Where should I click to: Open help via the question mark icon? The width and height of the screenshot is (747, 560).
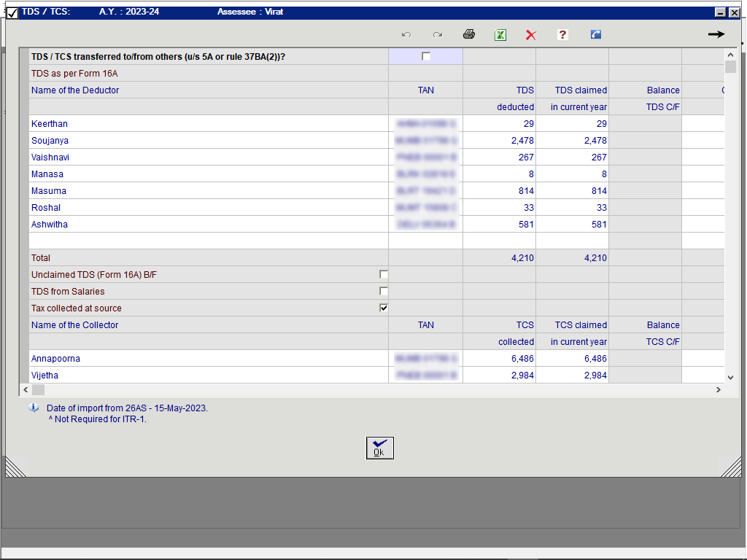tap(562, 34)
